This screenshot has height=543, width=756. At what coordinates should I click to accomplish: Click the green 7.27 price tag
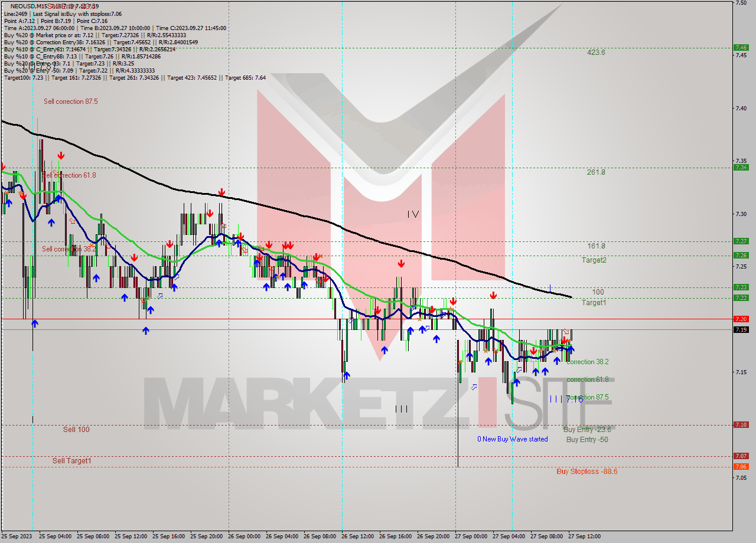741,241
